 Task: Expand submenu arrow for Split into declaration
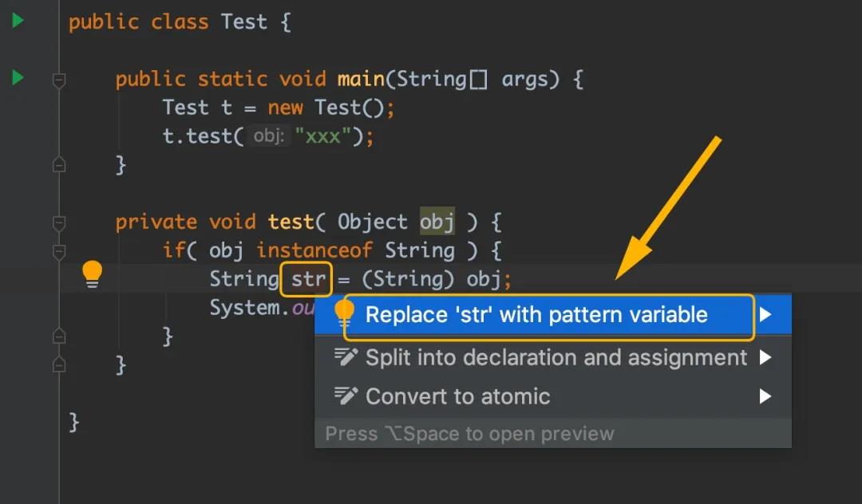click(x=765, y=357)
